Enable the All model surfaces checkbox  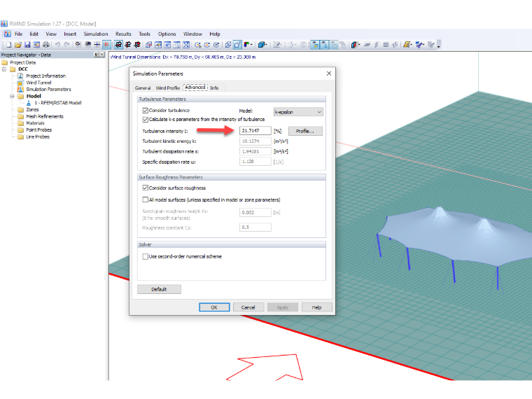[x=145, y=199]
